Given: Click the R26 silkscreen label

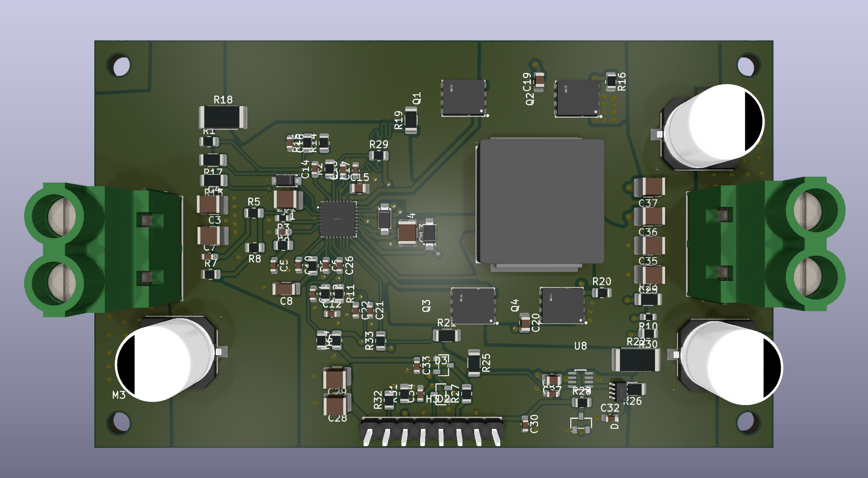Looking at the screenshot, I should [x=633, y=401].
